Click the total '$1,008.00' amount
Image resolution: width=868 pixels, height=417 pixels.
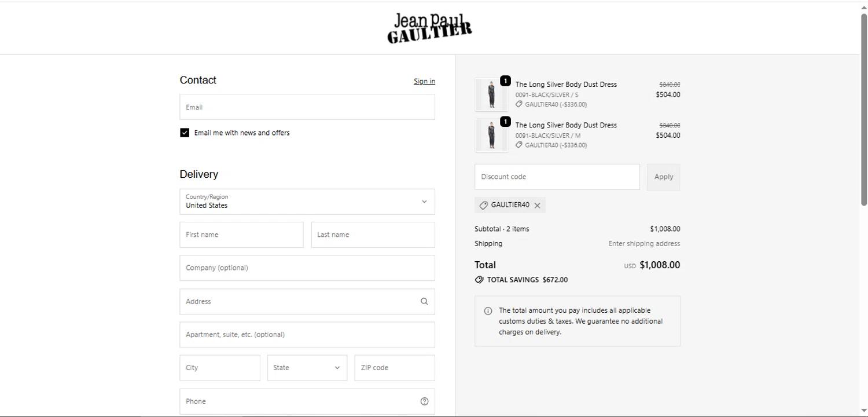pos(660,265)
